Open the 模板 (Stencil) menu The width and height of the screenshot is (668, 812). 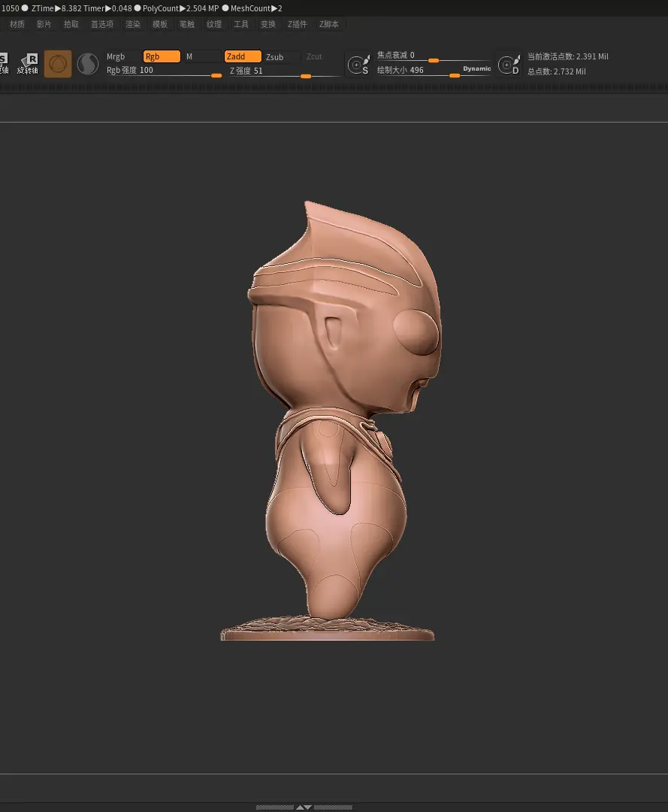pyautogui.click(x=160, y=24)
